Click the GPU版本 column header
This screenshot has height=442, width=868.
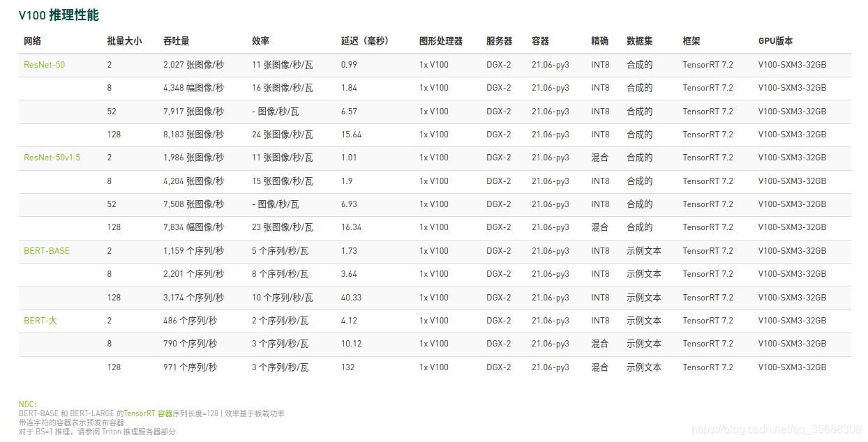[775, 41]
